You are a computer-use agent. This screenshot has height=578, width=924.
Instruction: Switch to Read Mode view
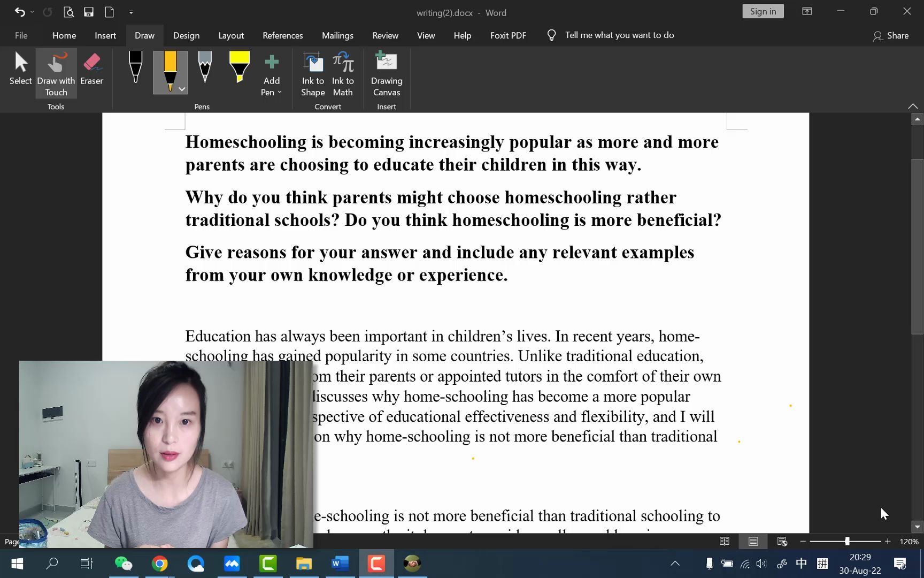pyautogui.click(x=724, y=541)
